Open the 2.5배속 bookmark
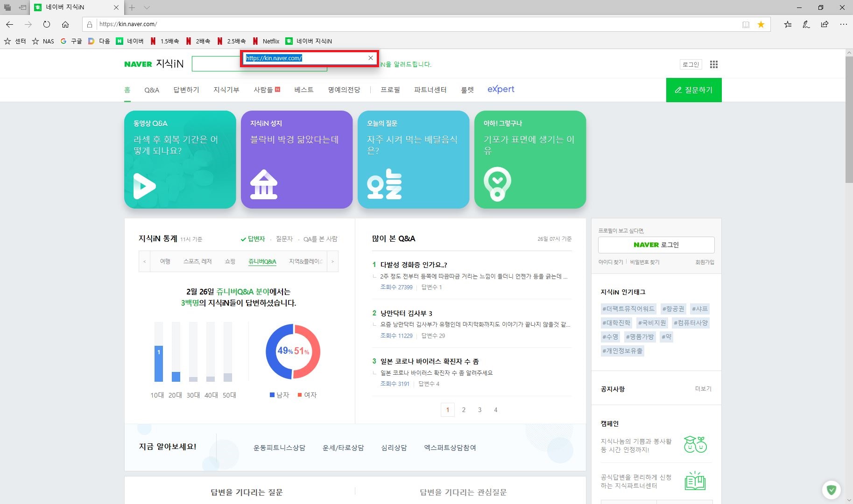Screen dimensions: 853x504 (x=231, y=41)
